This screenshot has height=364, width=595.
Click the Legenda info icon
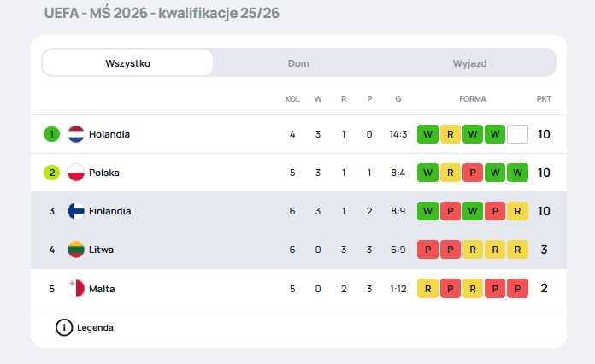coord(64,327)
